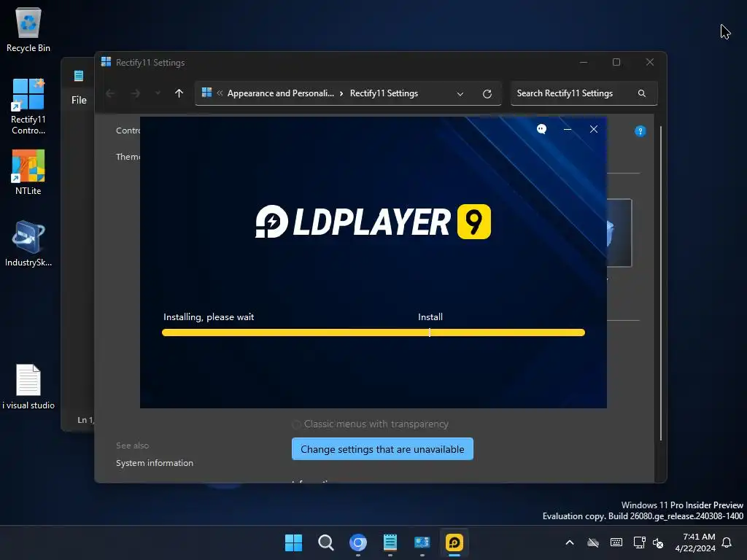Click the LDPlayer installation progress bar

tap(373, 332)
